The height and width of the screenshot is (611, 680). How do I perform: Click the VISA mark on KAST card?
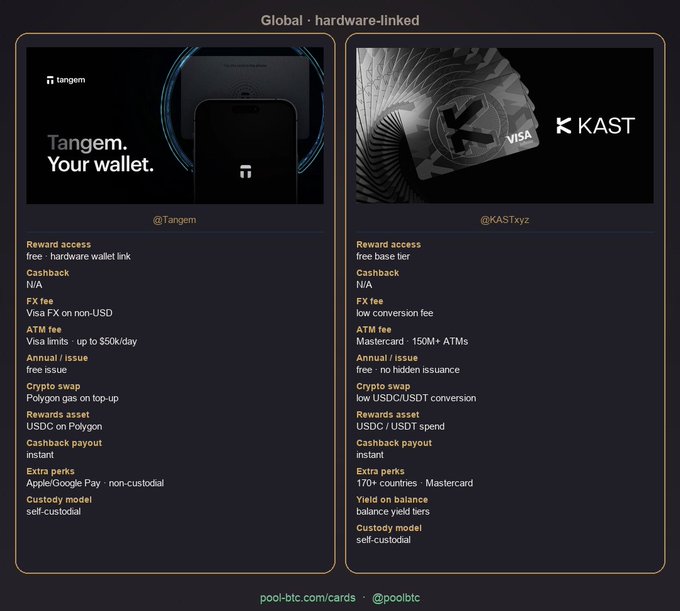[519, 137]
